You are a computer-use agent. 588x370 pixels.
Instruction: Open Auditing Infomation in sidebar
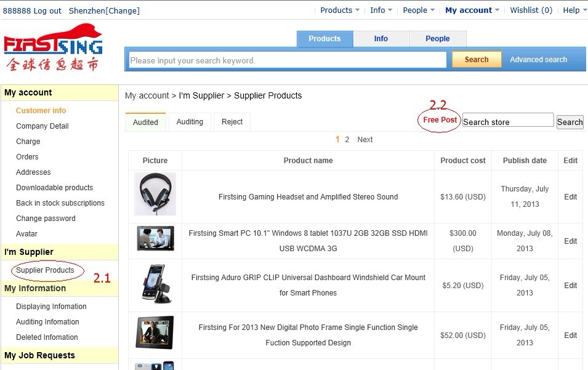click(47, 321)
